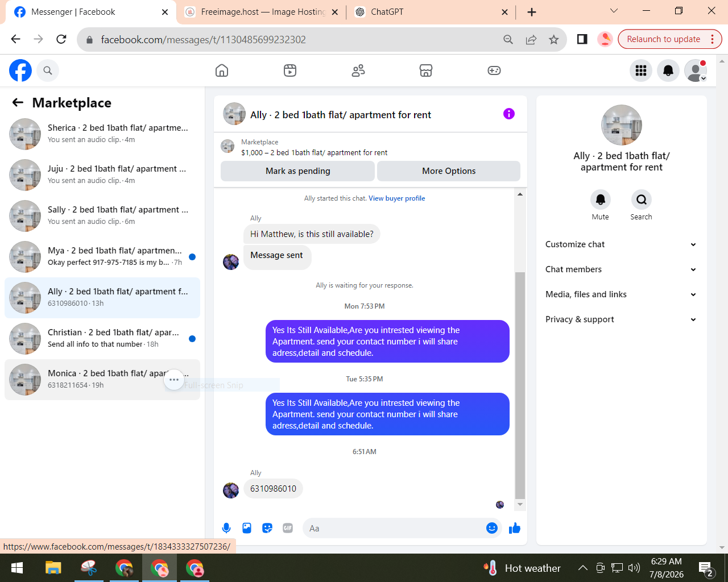The width and height of the screenshot is (728, 582).
Task: Open the nine-dot Menu grid icon
Action: 641,70
